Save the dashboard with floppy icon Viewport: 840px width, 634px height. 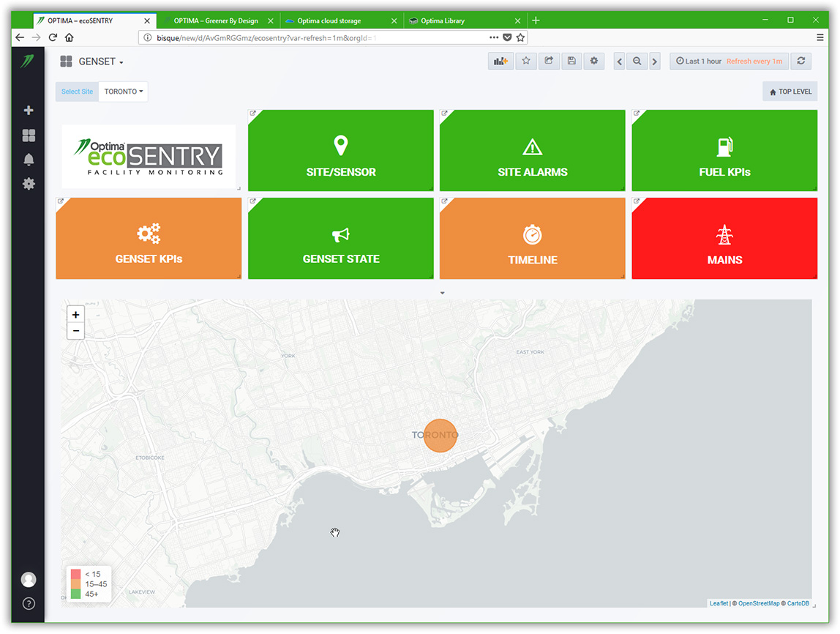[571, 61]
